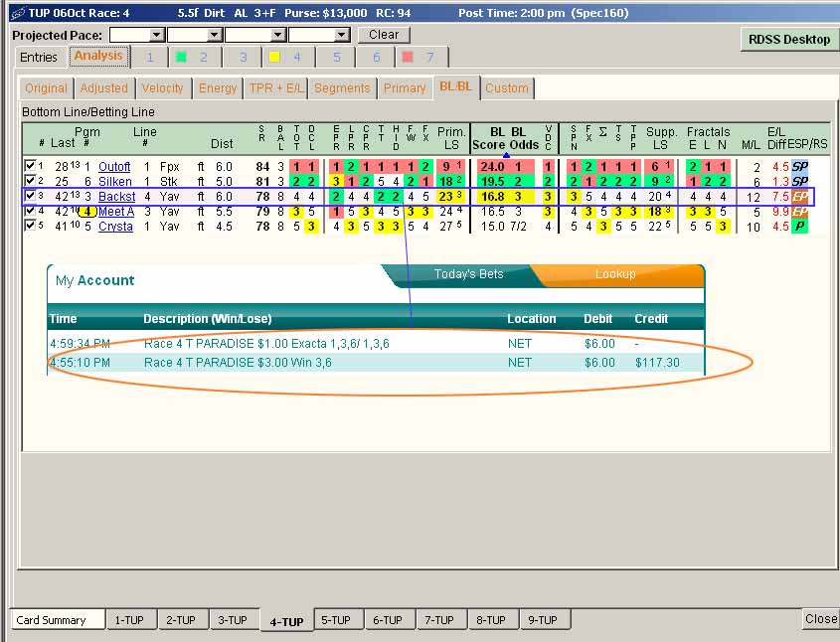840x642 pixels.
Task: Go to race 2-TUP tab
Action: (x=181, y=619)
